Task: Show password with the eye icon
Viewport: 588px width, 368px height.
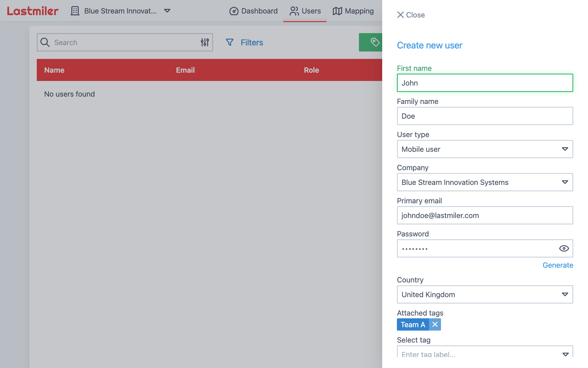Action: pos(564,248)
